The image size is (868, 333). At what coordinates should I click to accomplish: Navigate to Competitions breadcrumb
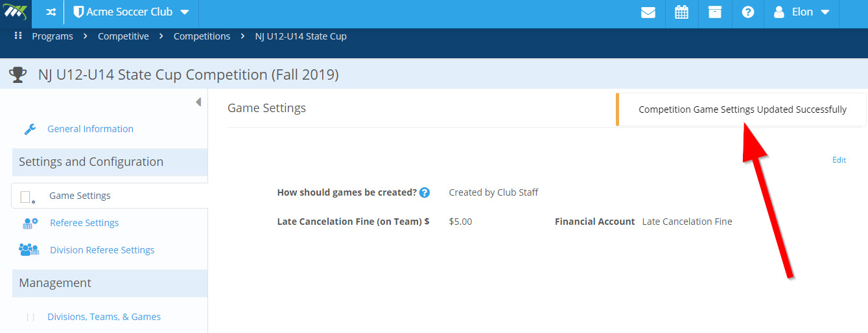(x=202, y=36)
